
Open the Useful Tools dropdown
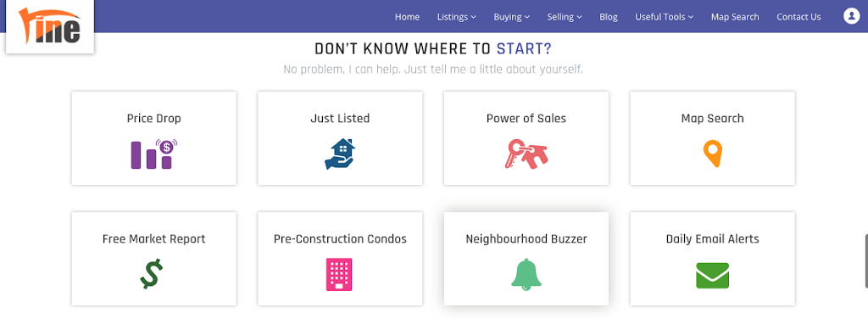[664, 17]
